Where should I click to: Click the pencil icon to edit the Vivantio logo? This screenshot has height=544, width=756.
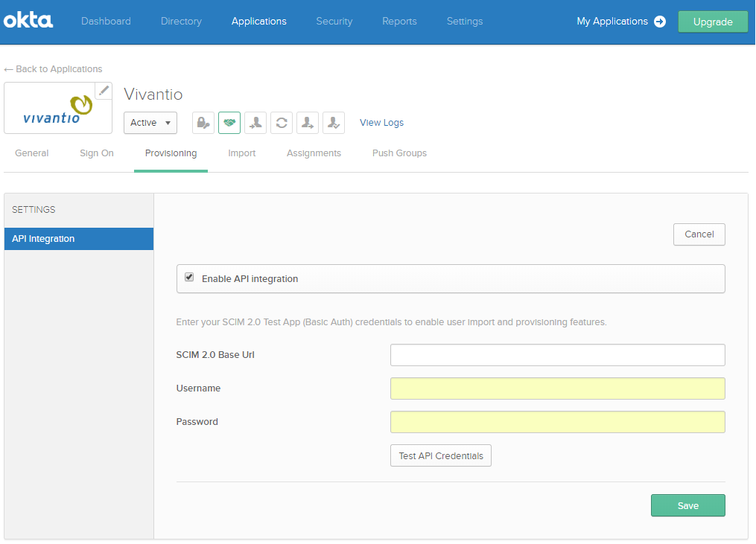click(x=104, y=91)
